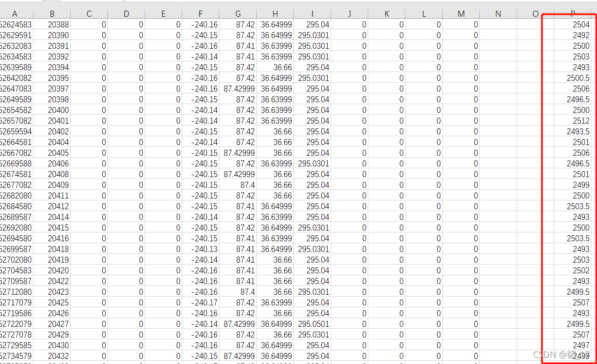The width and height of the screenshot is (597, 364).
Task: Click the 295.0501 cell
Action: point(312,324)
